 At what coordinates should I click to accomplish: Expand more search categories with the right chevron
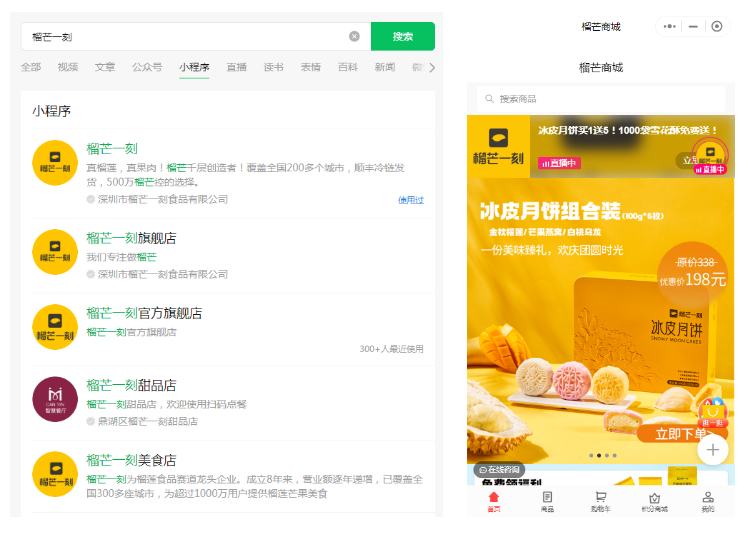[x=431, y=68]
